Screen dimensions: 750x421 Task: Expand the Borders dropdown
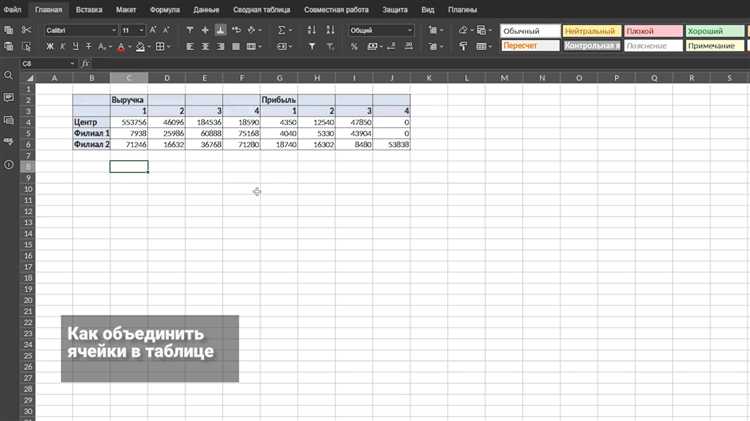click(x=169, y=46)
